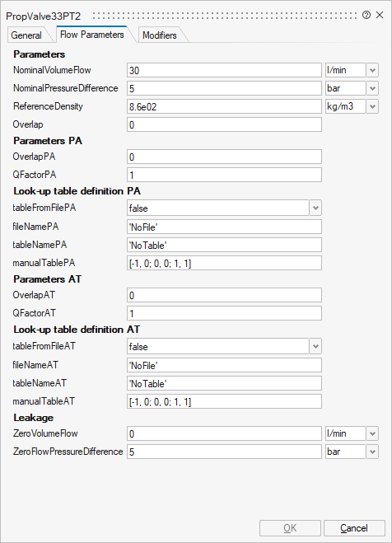Click the ReferenceDensity input field
The height and width of the screenshot is (543, 392).
[224, 106]
